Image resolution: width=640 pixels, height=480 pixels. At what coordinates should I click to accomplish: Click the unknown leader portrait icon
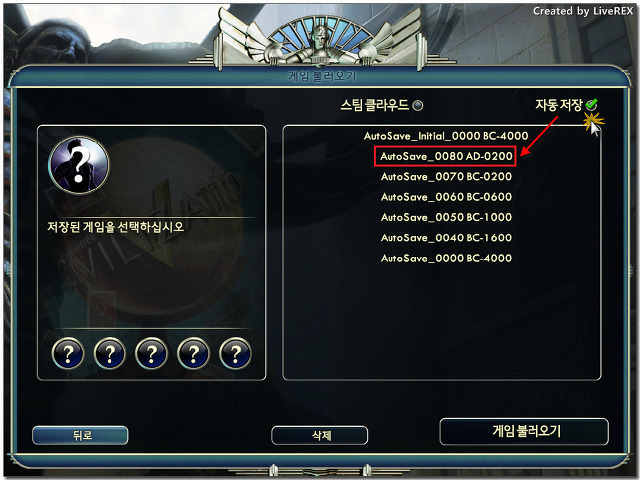point(79,165)
